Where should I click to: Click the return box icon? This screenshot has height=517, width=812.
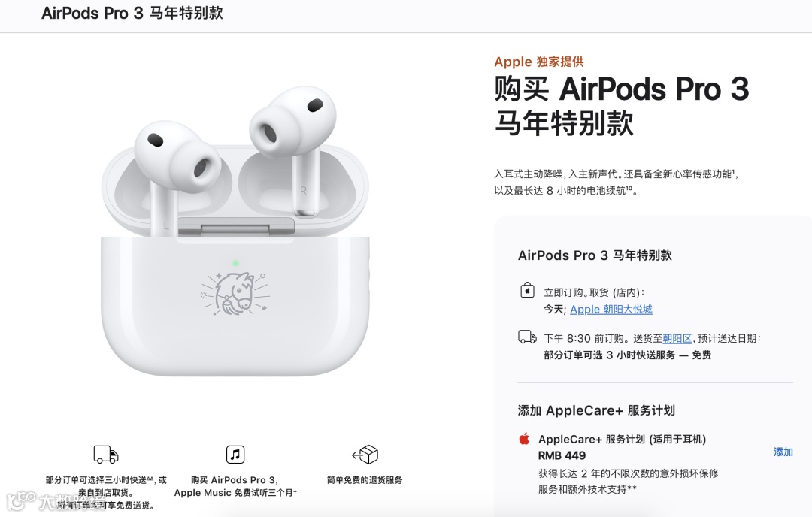[365, 455]
